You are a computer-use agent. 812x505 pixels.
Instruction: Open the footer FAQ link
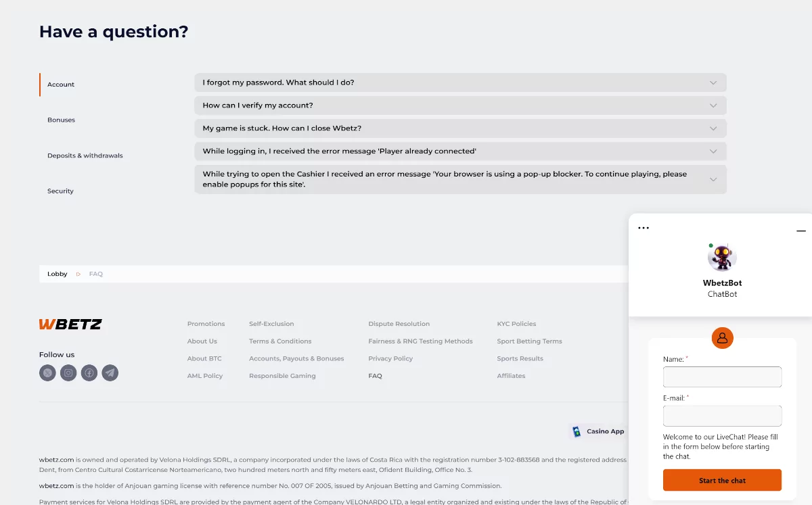tap(376, 376)
